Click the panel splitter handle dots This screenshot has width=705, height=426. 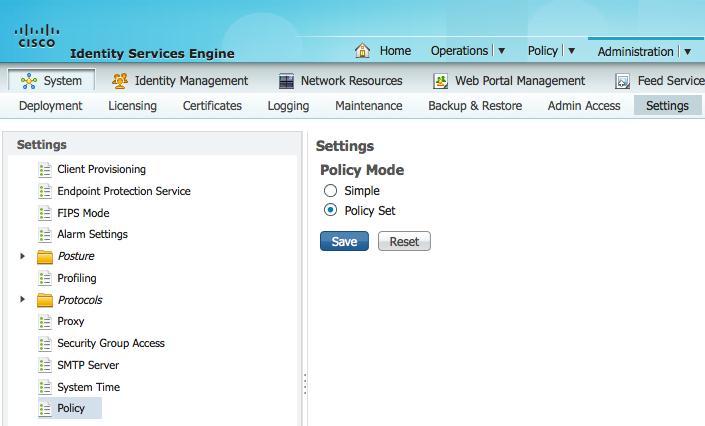tap(305, 384)
